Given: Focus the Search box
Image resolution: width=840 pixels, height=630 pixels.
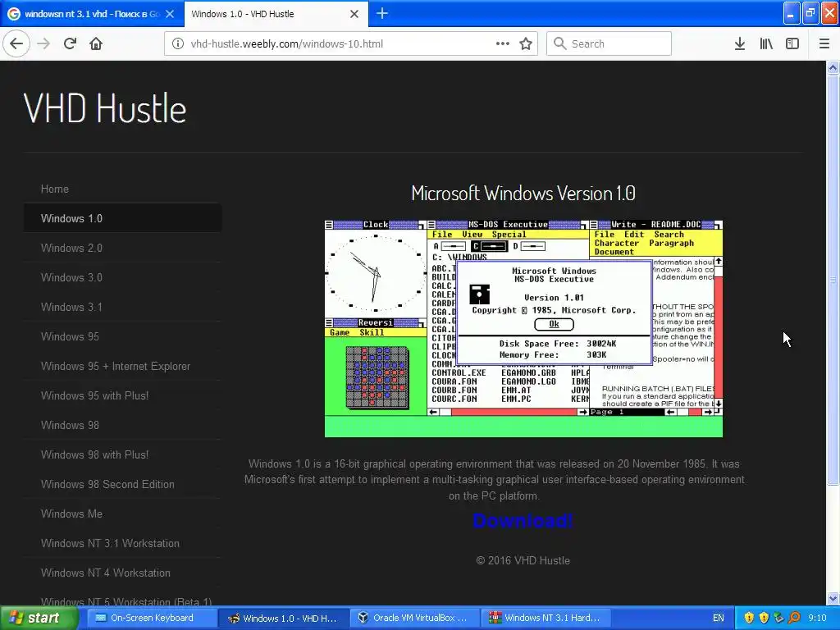Looking at the screenshot, I should (x=609, y=43).
